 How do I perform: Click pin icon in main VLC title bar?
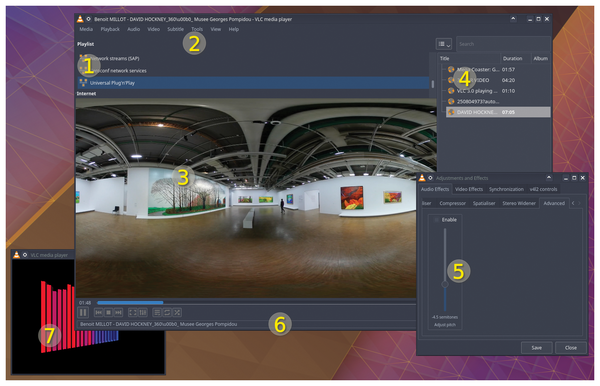(x=88, y=19)
